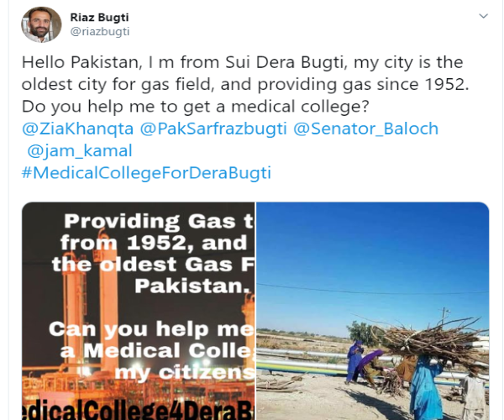The height and width of the screenshot is (420, 504).
Task: Open Riaz Bugti's profile picture
Action: point(41,24)
